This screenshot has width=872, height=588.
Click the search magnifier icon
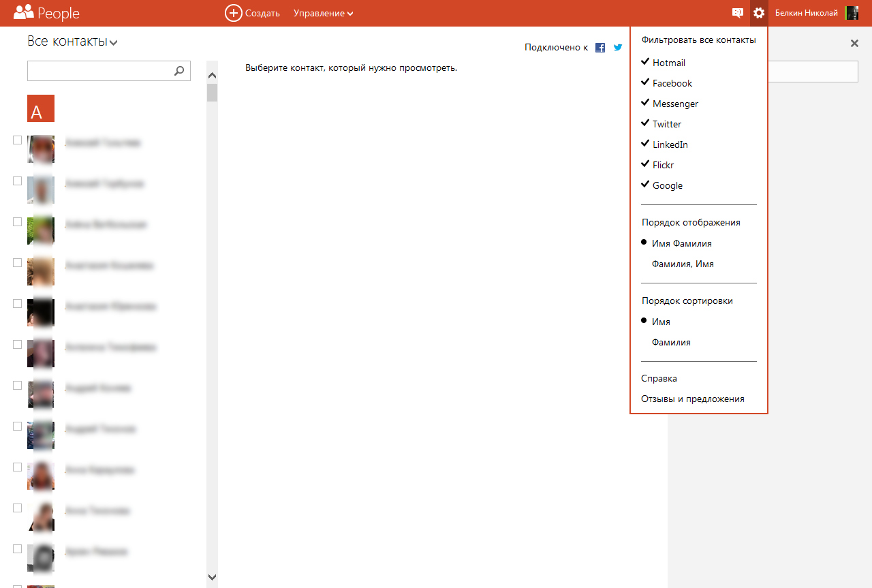pyautogui.click(x=179, y=70)
